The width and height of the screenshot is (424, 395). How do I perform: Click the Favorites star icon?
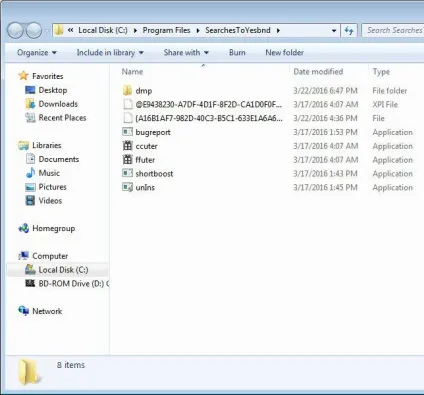pyautogui.click(x=23, y=76)
